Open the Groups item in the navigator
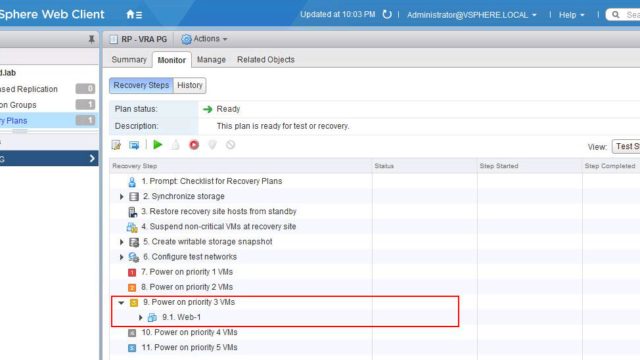The height and width of the screenshot is (360, 640). coord(49,105)
